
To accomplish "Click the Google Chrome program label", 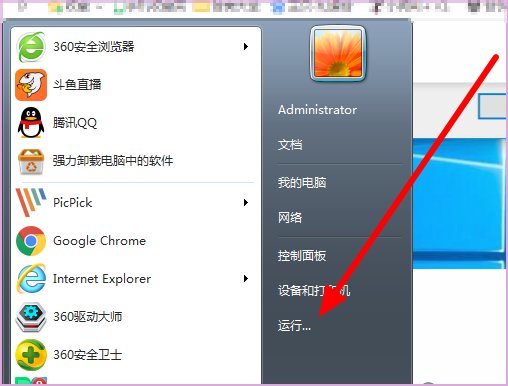I will tap(99, 241).
